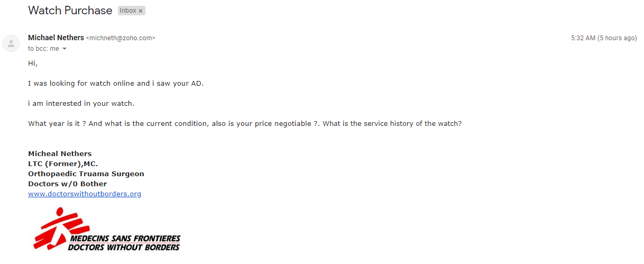Image resolution: width=644 pixels, height=264 pixels.
Task: Click sender name Michael Nethers in header
Action: click(x=56, y=38)
